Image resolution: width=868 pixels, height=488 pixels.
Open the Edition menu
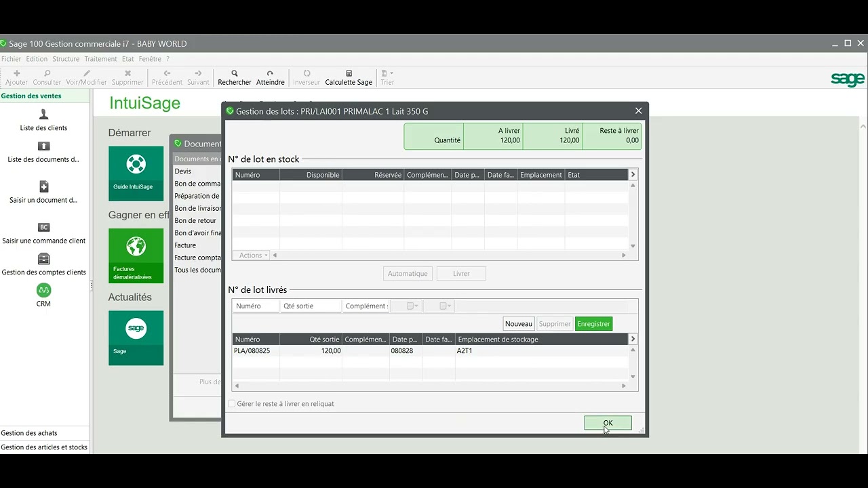click(x=37, y=59)
